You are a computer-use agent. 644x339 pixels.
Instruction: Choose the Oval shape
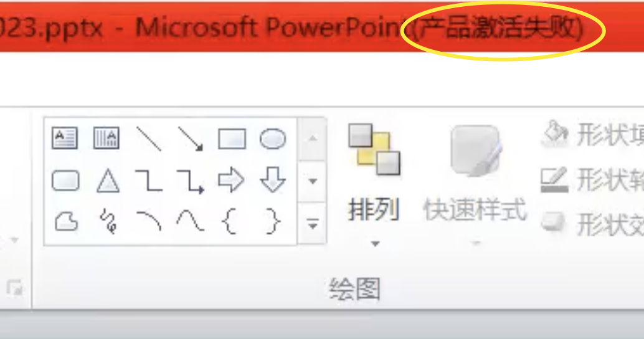273,139
